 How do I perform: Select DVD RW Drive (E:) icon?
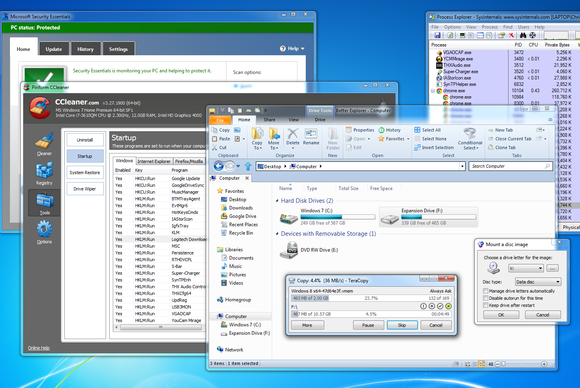tap(289, 250)
